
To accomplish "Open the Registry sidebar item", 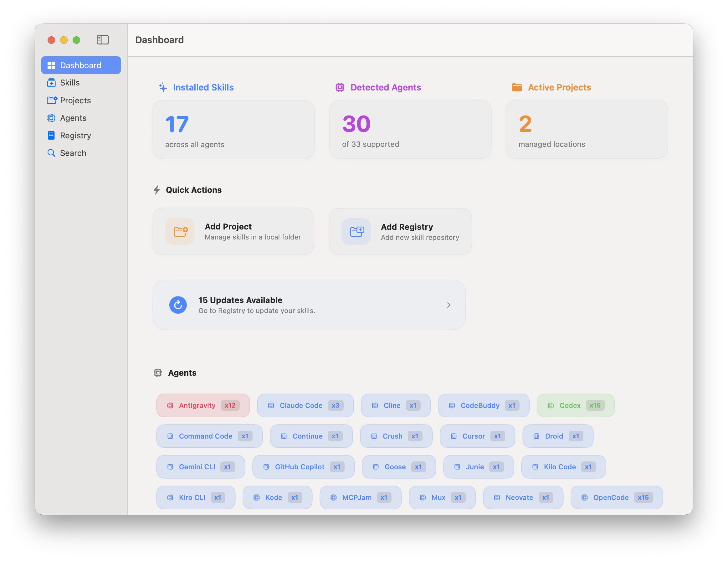I will pos(75,135).
